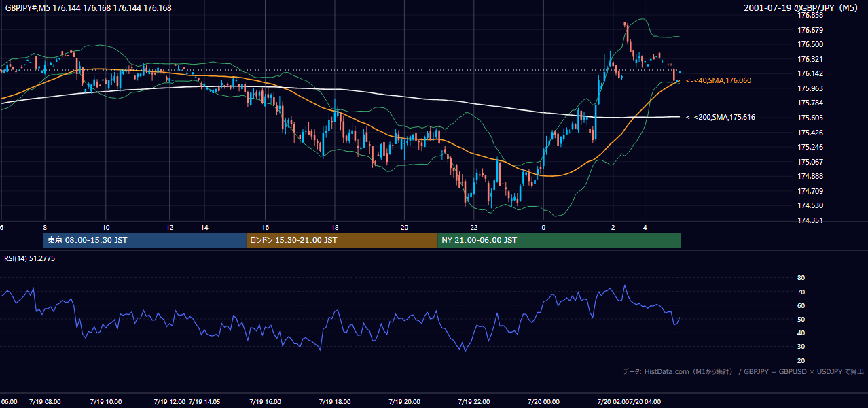The image size is (868, 408).
Task: Click price axis value 176.858
Action: click(x=810, y=15)
